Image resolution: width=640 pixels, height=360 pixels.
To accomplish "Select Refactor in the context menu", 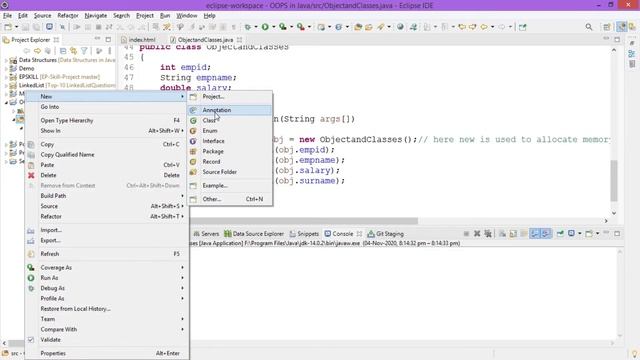I will click(x=106, y=216).
